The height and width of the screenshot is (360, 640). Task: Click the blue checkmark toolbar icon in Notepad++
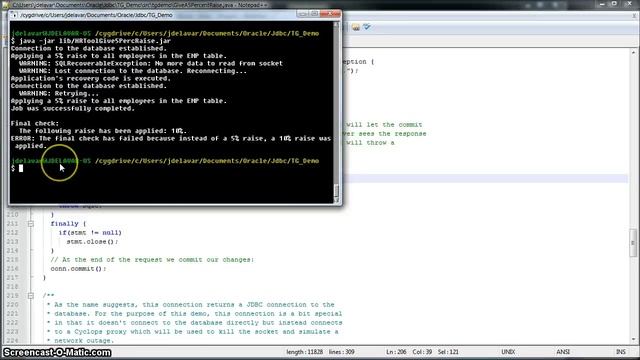pyautogui.click(x=367, y=27)
